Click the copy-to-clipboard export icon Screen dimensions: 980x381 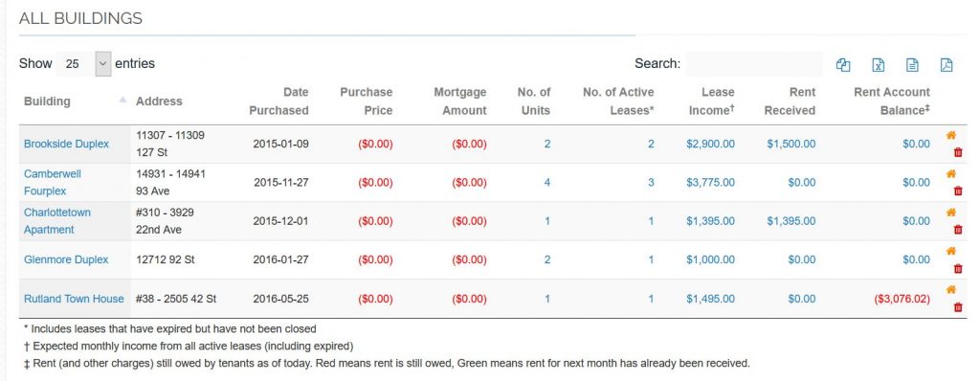click(842, 64)
